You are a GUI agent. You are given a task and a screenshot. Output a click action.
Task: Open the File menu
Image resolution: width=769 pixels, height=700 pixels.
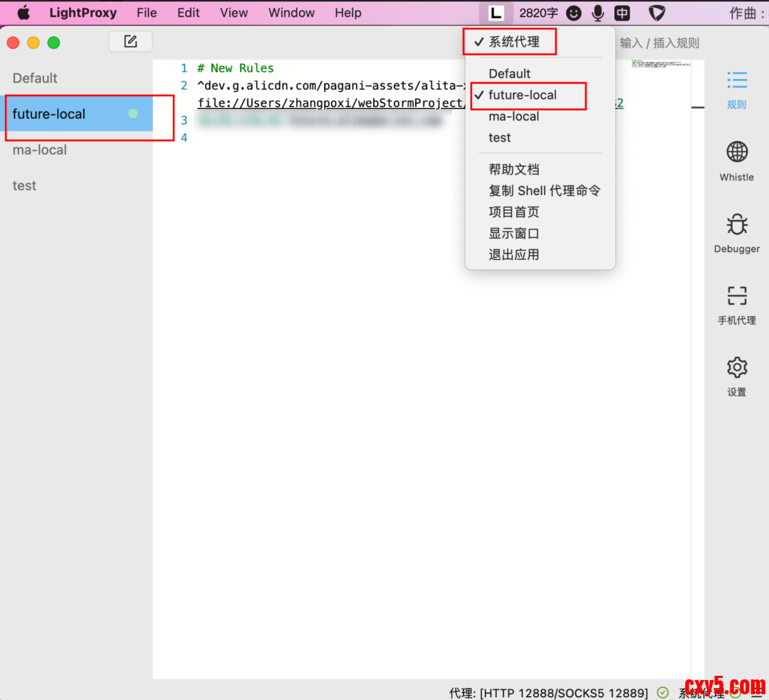147,13
